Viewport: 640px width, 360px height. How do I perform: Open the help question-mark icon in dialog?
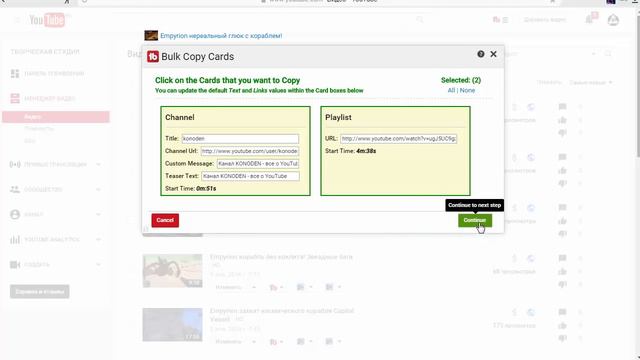click(481, 54)
